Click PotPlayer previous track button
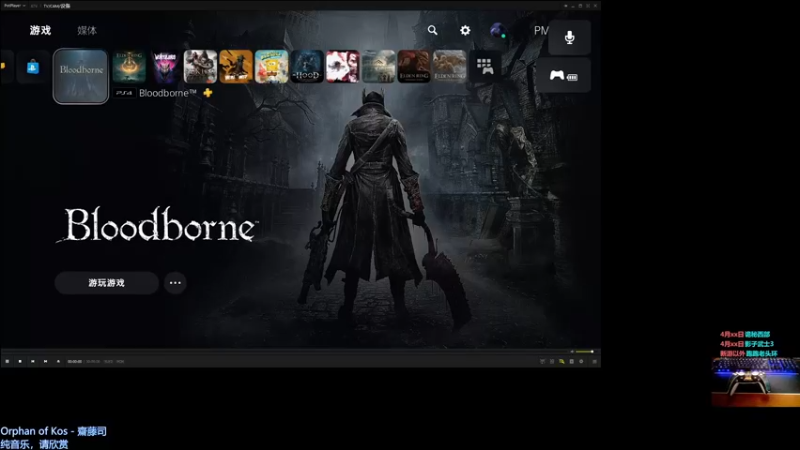This screenshot has height=450, width=800. pos(33,361)
